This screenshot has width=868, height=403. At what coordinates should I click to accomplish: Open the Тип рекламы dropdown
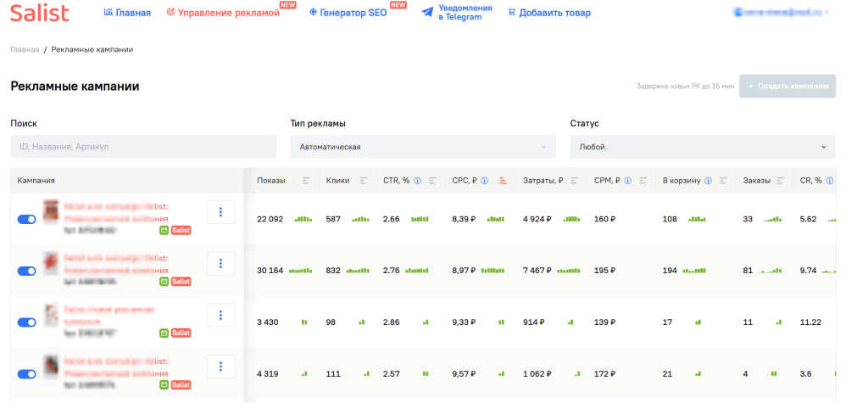click(423, 147)
